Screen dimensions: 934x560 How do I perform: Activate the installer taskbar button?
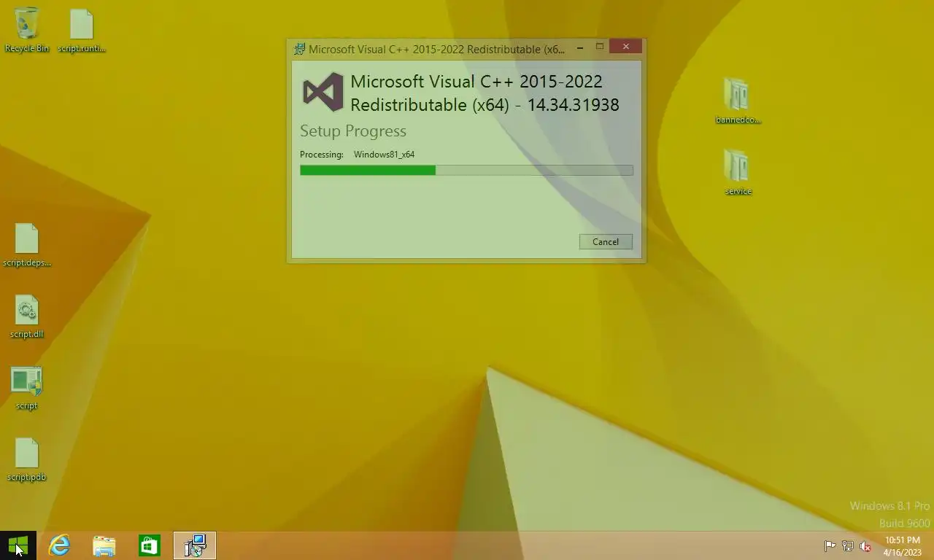(x=195, y=545)
